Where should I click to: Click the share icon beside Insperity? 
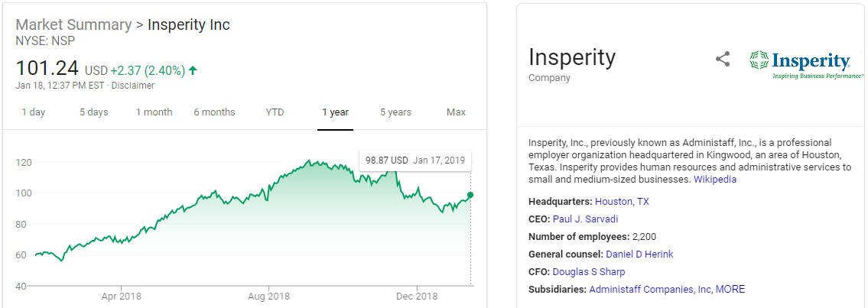(x=723, y=60)
